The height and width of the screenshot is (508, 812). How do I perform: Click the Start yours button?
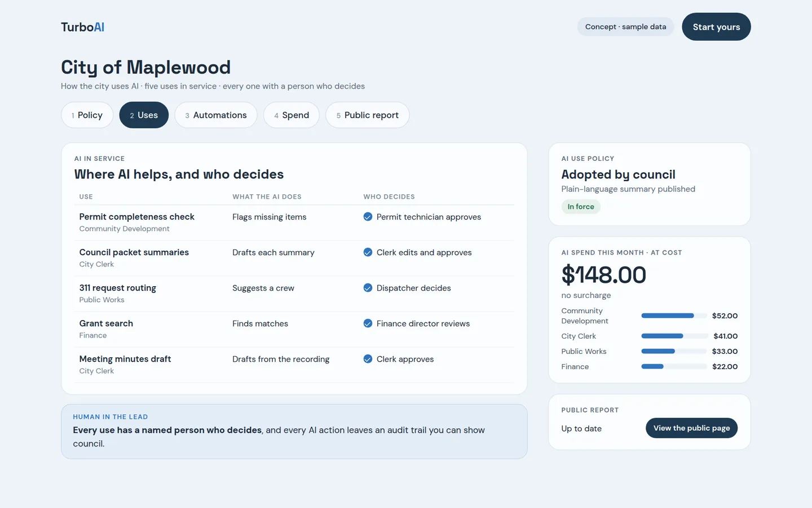(x=716, y=27)
